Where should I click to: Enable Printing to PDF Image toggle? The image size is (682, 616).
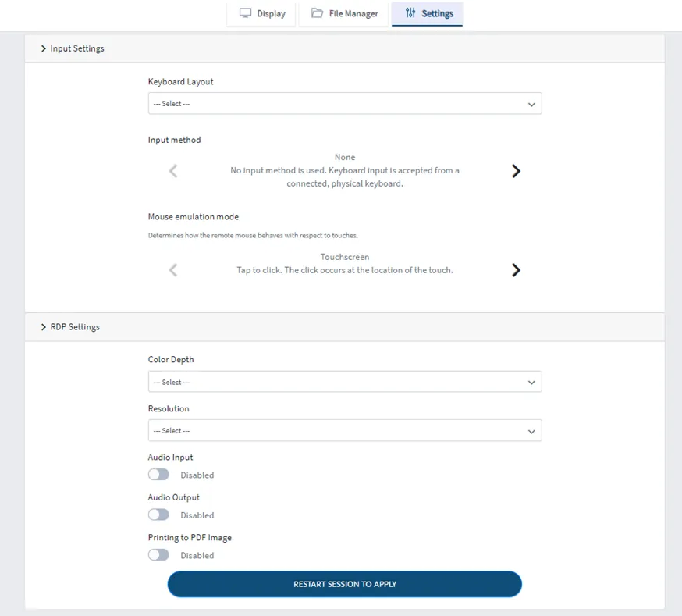point(158,554)
